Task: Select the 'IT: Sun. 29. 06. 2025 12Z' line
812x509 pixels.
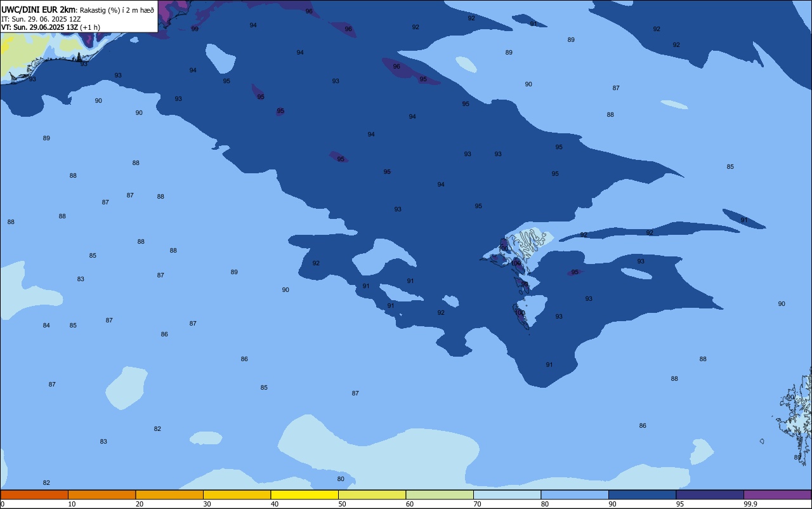Action: point(41,19)
